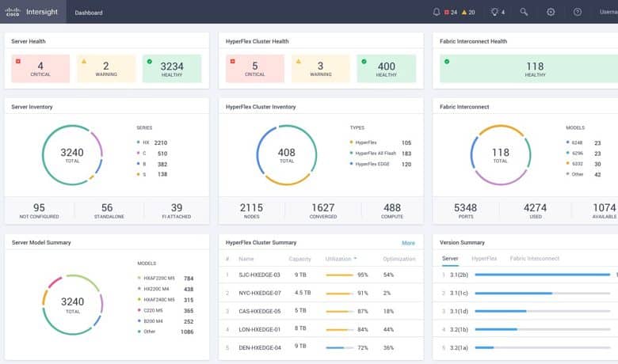The height and width of the screenshot is (364, 618).
Task: Switch to the HyperFlex tab in Version Summary
Action: click(x=484, y=259)
